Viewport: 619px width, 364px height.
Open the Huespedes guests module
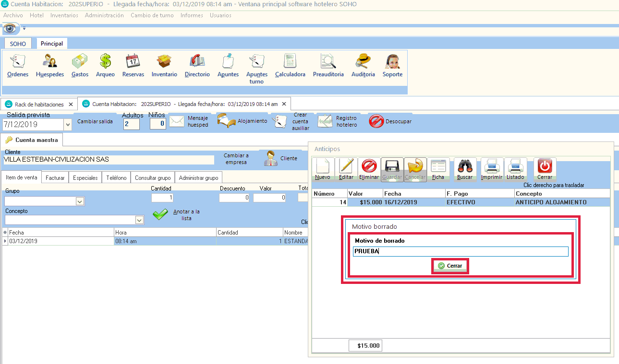pyautogui.click(x=50, y=62)
